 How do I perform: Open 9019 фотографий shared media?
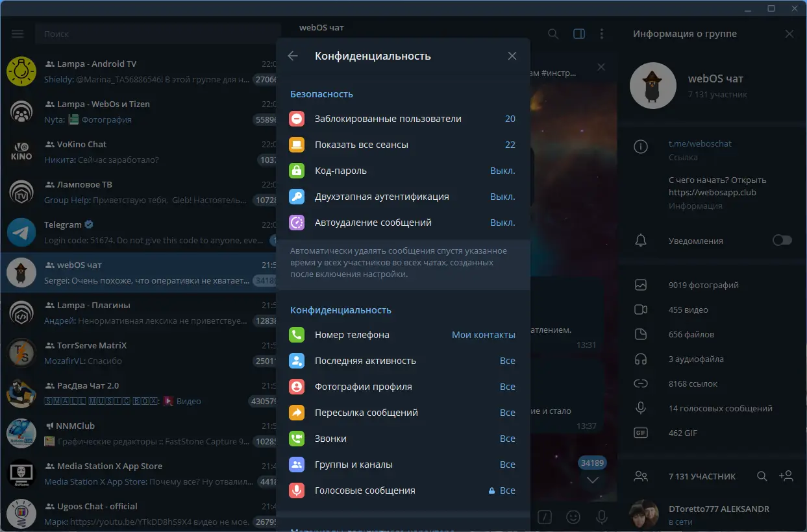[x=712, y=285]
